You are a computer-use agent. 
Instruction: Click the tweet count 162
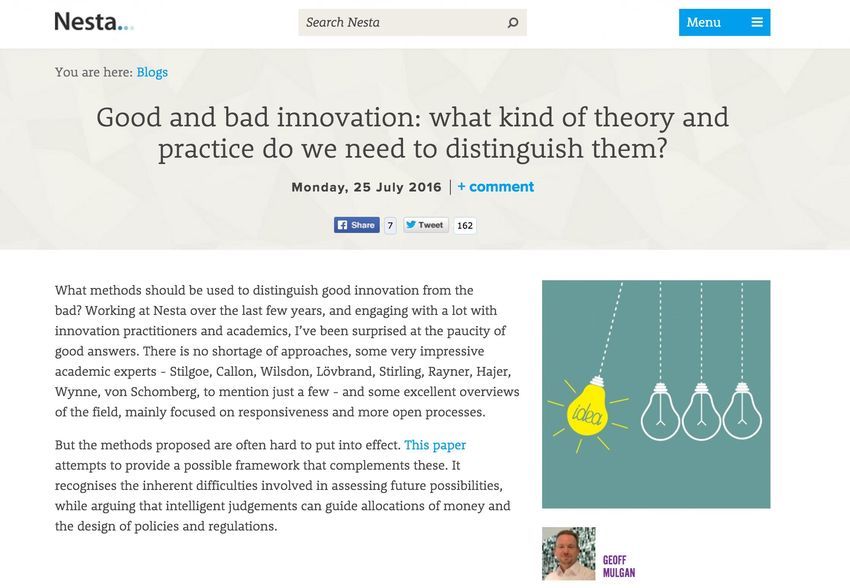(465, 225)
